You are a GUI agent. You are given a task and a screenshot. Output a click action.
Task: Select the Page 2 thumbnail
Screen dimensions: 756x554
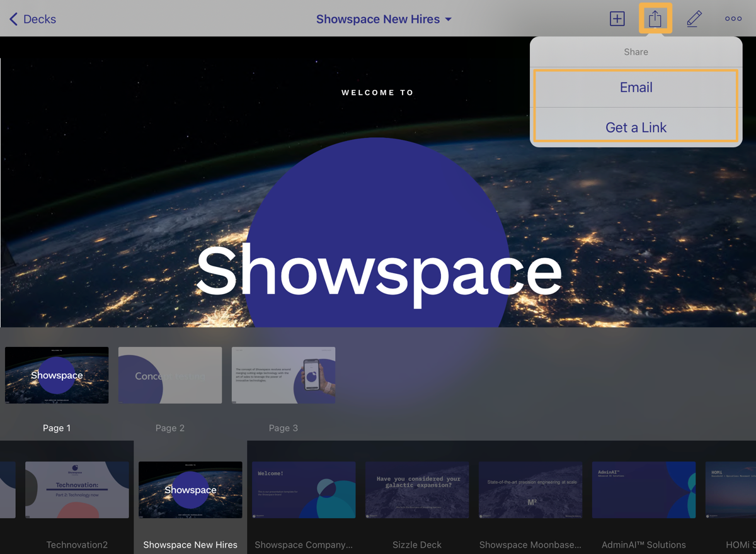170,375
